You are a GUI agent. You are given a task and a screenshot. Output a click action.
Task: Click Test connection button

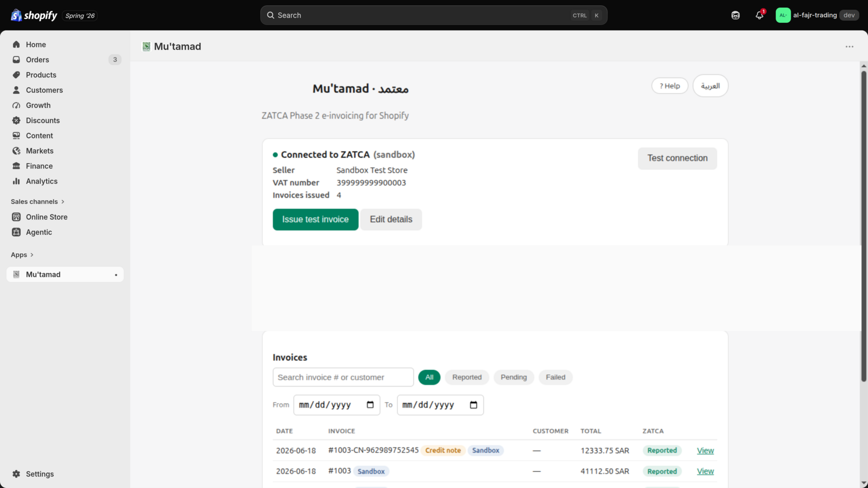tap(678, 158)
